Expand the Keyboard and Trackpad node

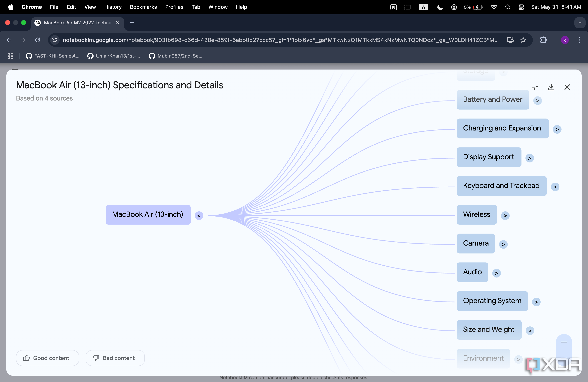(555, 187)
